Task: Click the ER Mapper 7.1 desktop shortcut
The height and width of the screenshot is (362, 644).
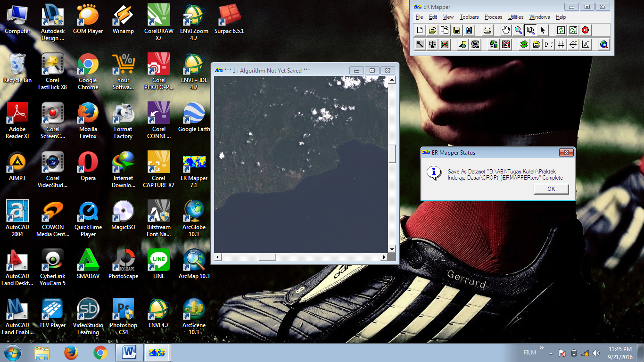Action: [194, 169]
